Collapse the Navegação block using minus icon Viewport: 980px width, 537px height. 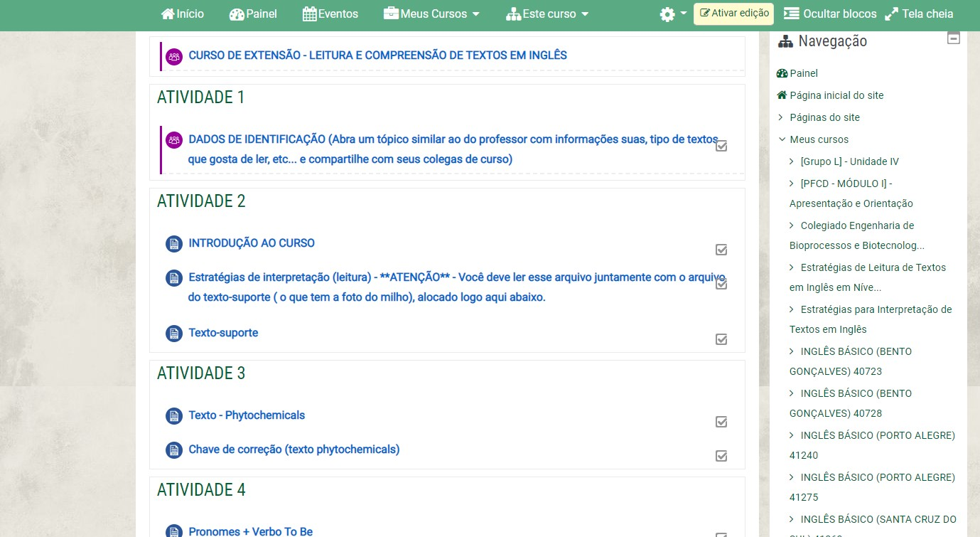(x=954, y=38)
